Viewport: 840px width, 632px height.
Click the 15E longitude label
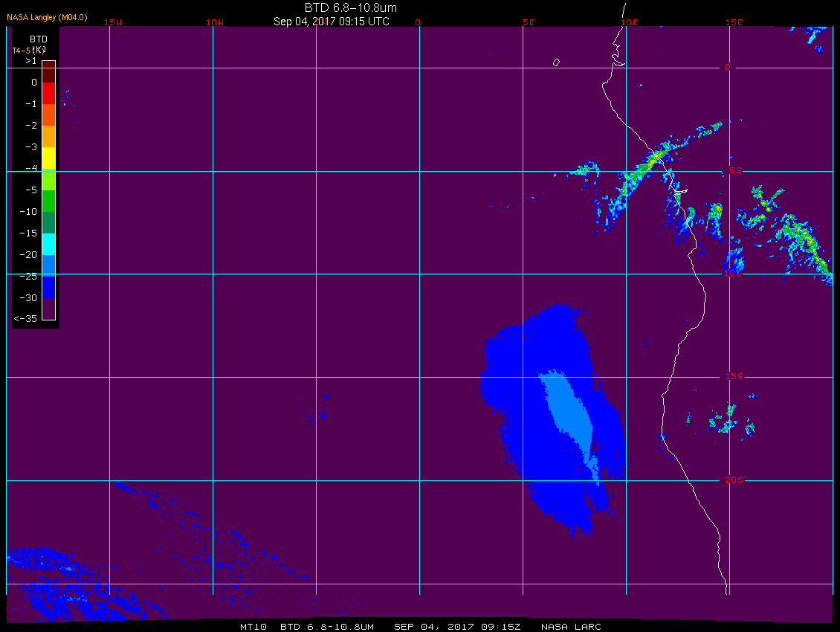(734, 22)
